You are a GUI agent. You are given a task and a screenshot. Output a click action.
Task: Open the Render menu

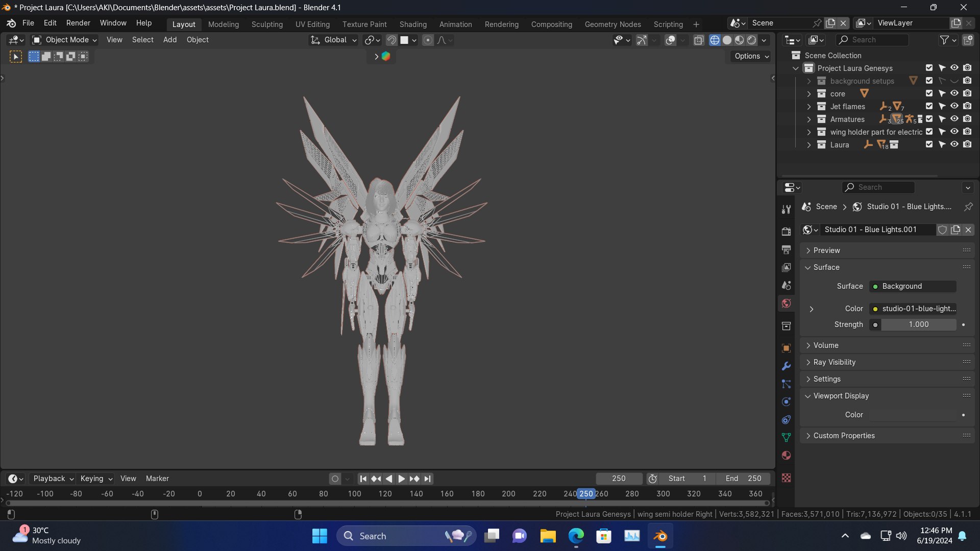tap(78, 23)
